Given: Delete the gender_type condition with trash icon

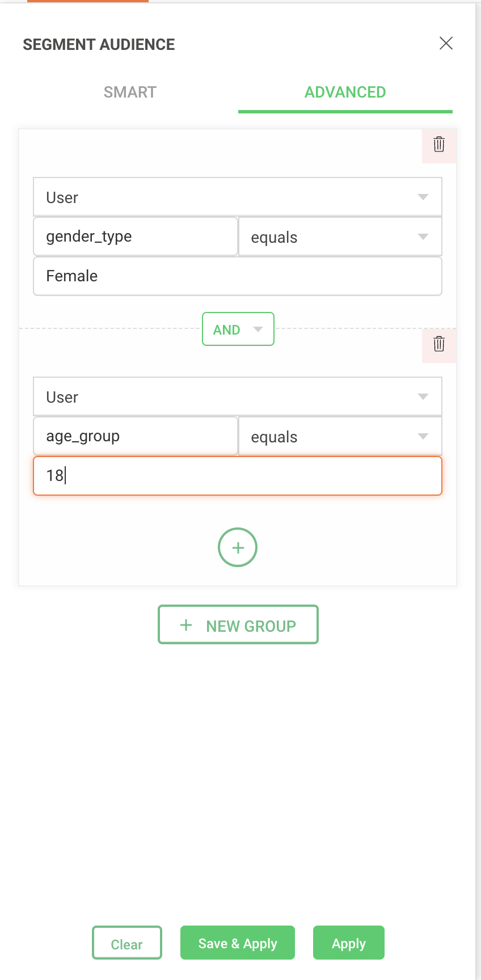Looking at the screenshot, I should [x=439, y=145].
